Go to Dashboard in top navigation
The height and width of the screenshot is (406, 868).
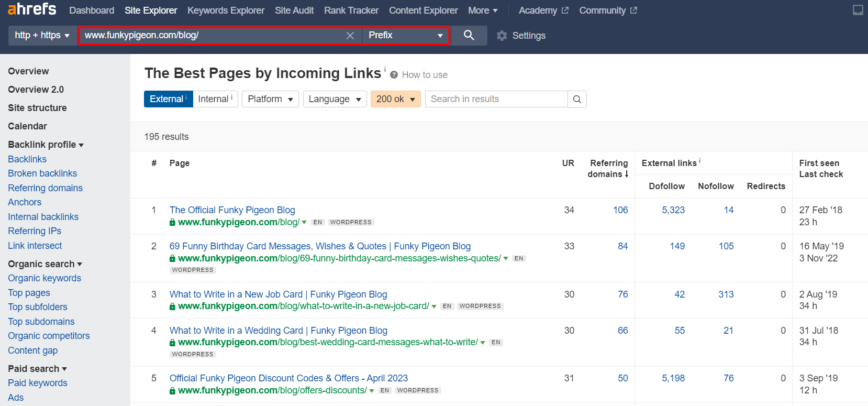[x=92, y=10]
